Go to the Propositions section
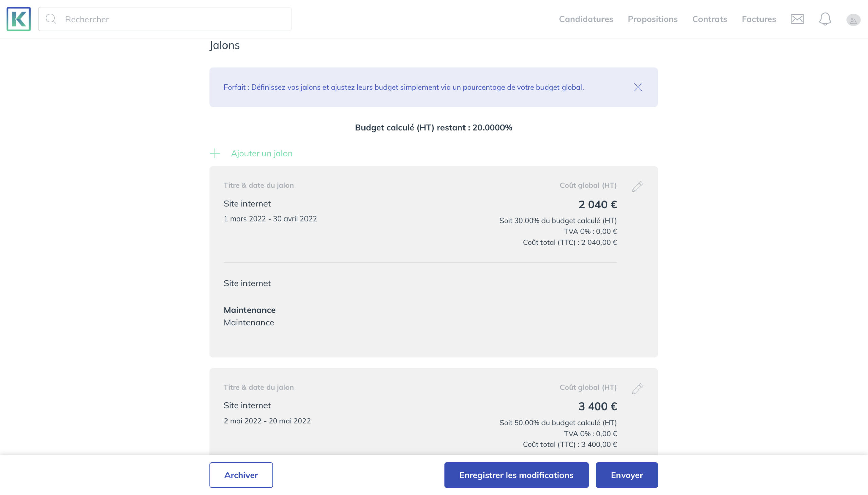The width and height of the screenshot is (868, 495). [x=652, y=19]
